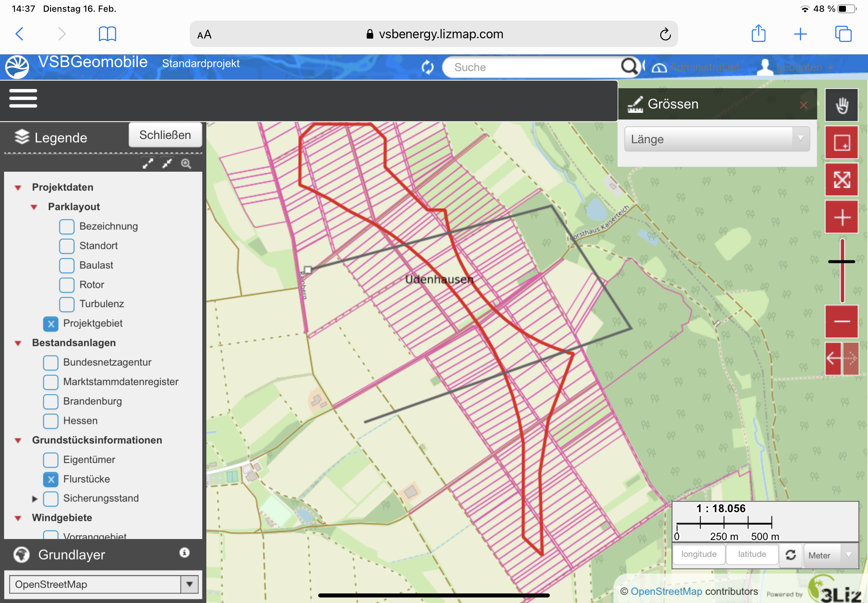Activate zoom-by-rectangle tool
The width and height of the screenshot is (868, 603).
click(x=842, y=142)
